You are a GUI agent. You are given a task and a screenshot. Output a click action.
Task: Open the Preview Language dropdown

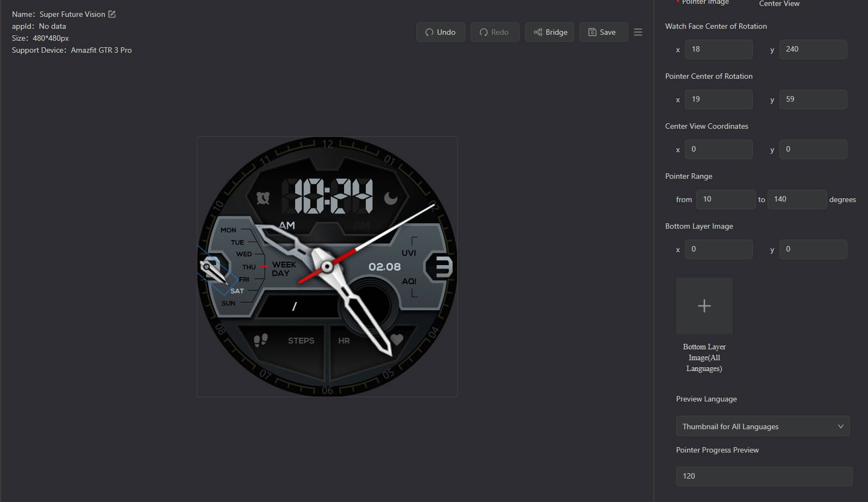point(763,426)
